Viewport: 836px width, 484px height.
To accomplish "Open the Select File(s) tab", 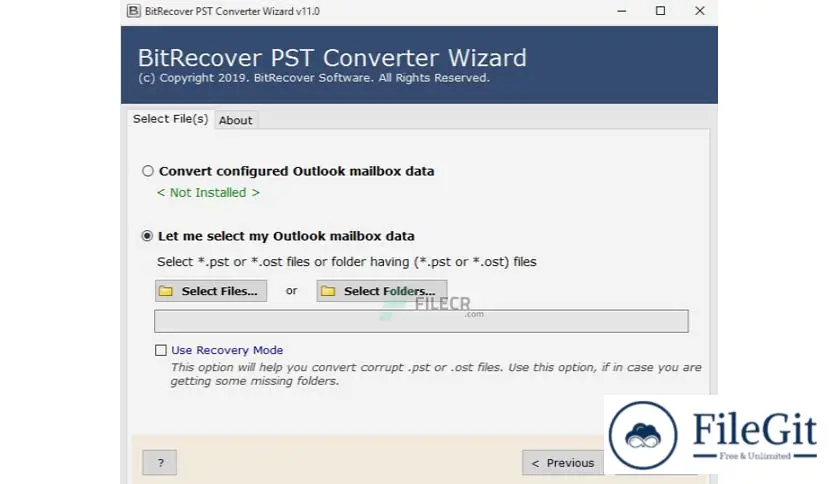I will [171, 119].
